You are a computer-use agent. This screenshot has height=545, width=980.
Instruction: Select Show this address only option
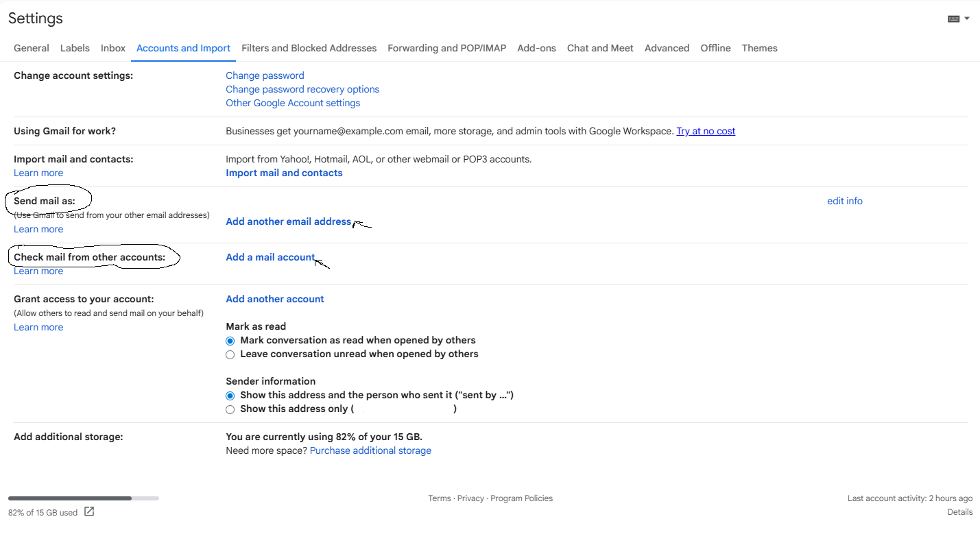(x=230, y=409)
